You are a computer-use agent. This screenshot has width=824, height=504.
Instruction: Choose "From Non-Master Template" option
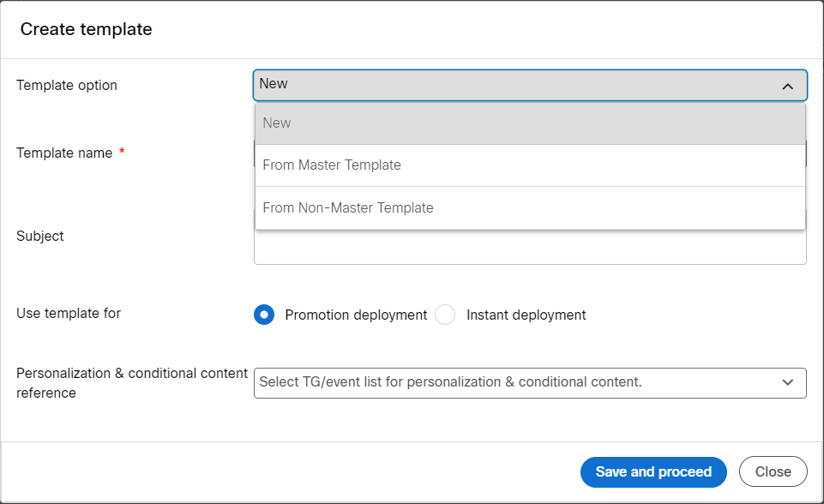[x=530, y=207]
